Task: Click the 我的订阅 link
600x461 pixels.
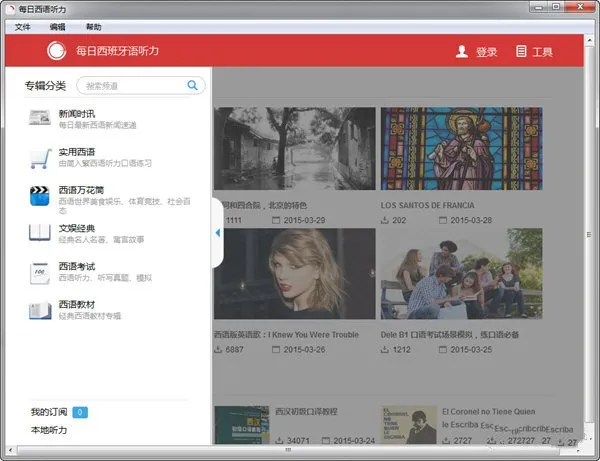Action: point(48,412)
